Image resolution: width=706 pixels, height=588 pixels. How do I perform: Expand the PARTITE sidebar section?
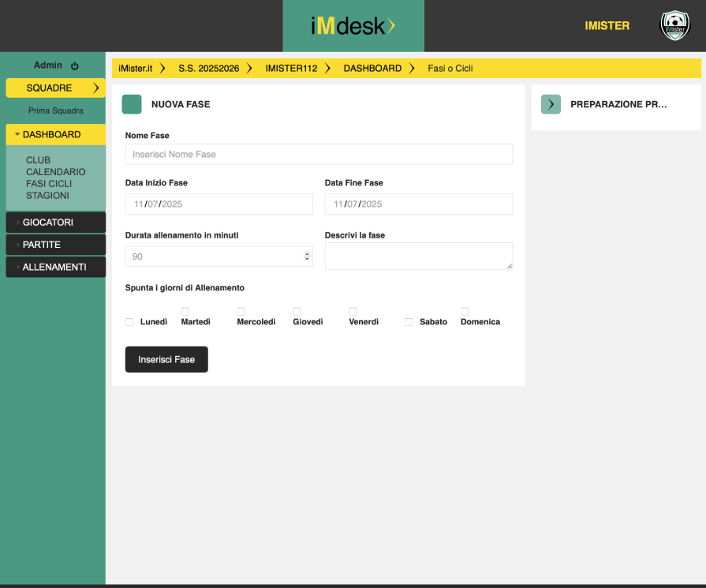click(56, 245)
